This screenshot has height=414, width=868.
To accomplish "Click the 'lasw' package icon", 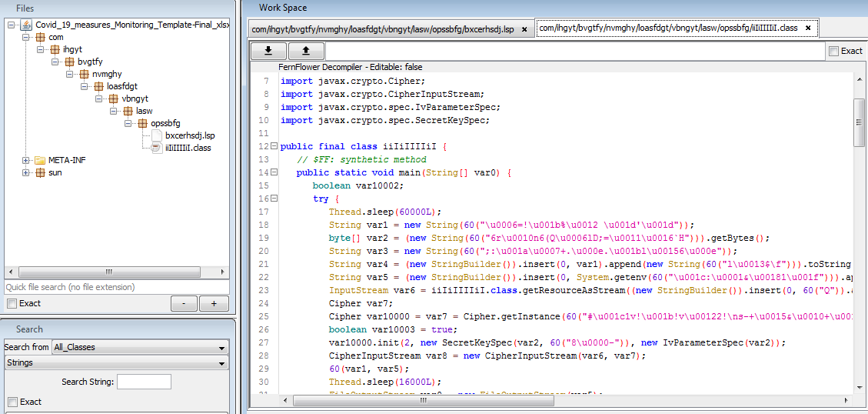I will point(127,111).
